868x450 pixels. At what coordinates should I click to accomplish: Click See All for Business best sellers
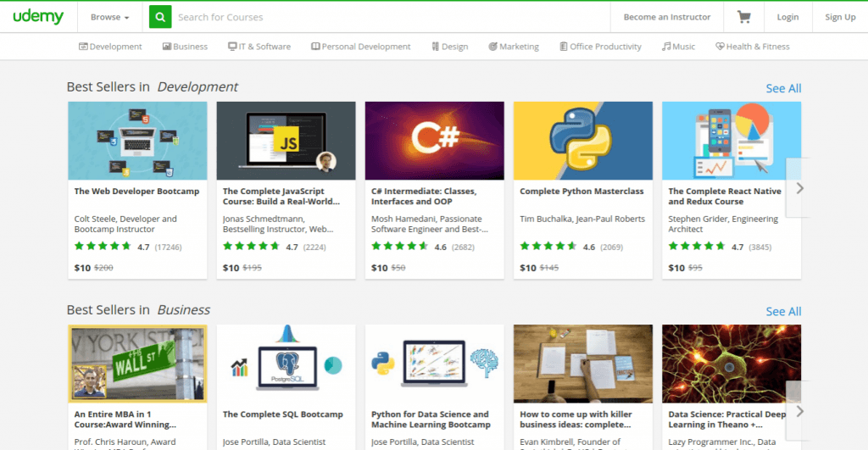point(783,312)
